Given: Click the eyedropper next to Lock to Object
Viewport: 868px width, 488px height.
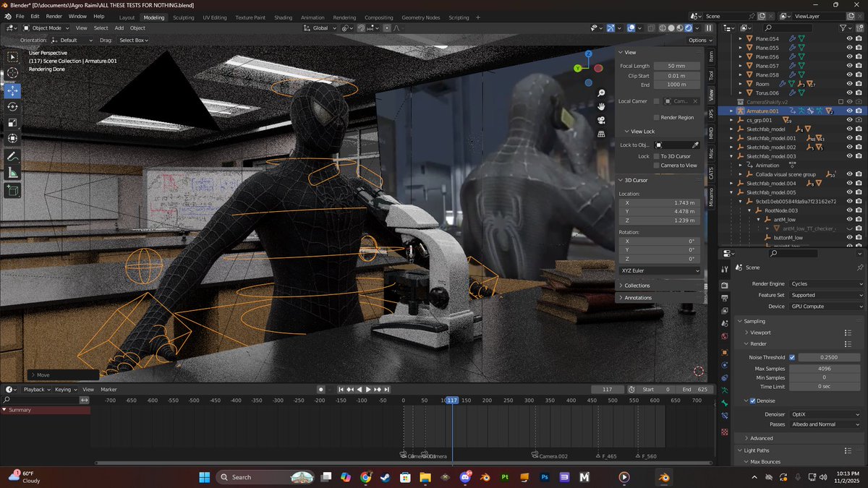Looking at the screenshot, I should pos(695,145).
